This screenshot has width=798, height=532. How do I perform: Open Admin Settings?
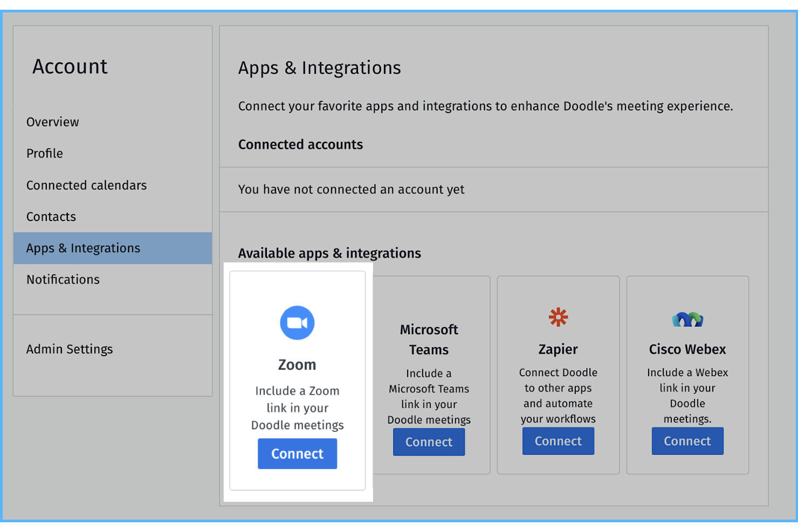coord(70,349)
